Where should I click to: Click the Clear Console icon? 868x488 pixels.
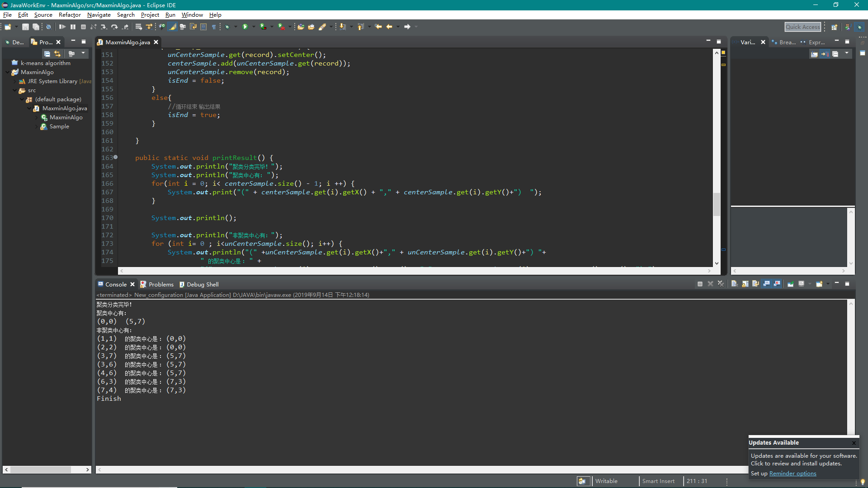point(734,284)
